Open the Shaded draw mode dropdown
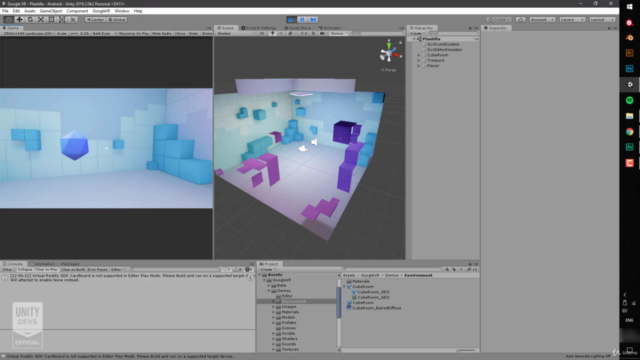 pyautogui.click(x=236, y=33)
